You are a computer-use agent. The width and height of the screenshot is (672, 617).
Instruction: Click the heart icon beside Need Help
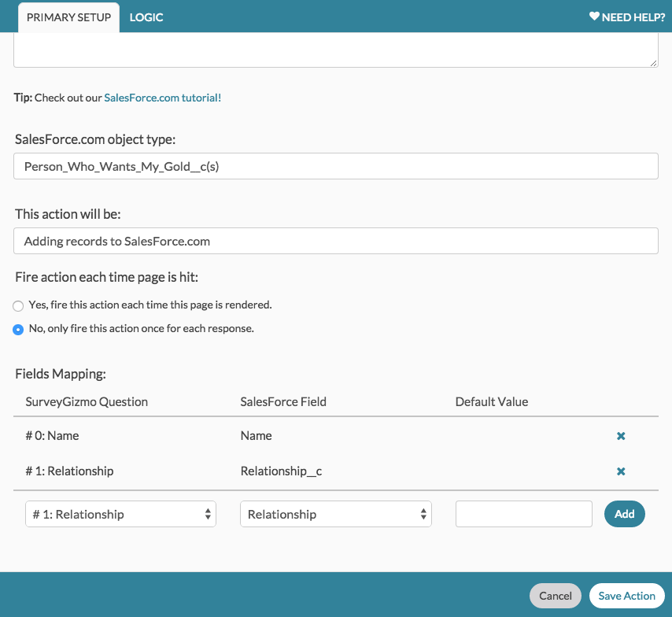coord(594,17)
